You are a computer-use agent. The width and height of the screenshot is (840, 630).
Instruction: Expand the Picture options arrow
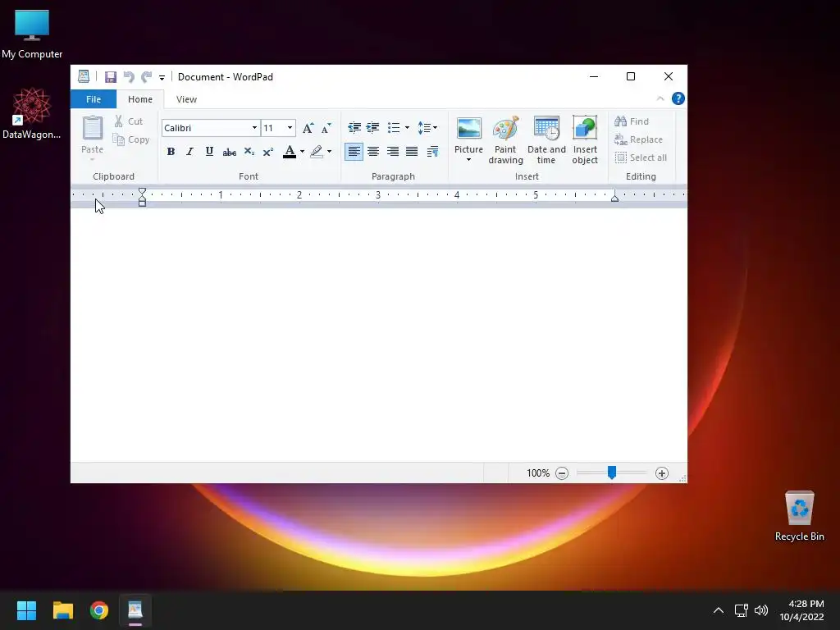[x=468, y=160]
